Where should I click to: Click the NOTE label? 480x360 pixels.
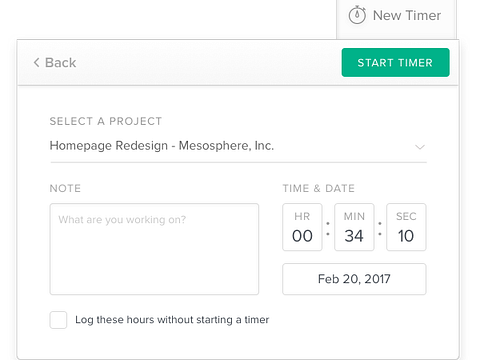coord(65,188)
